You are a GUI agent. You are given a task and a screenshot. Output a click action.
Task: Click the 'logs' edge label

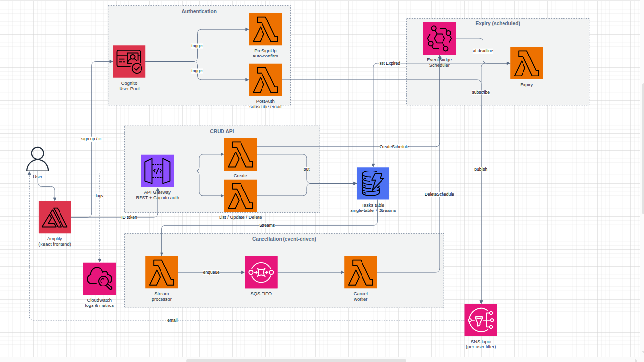point(99,196)
